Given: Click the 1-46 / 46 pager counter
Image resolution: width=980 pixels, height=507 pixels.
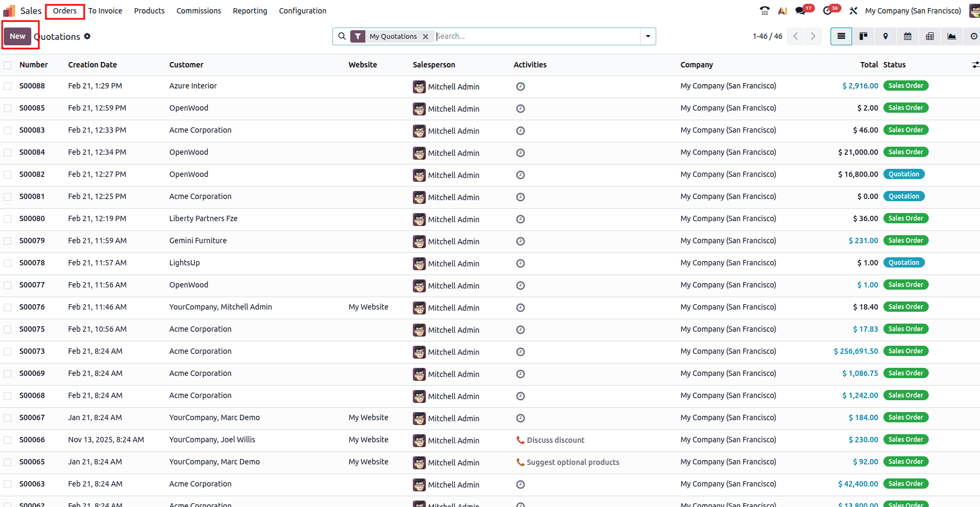Looking at the screenshot, I should 767,36.
